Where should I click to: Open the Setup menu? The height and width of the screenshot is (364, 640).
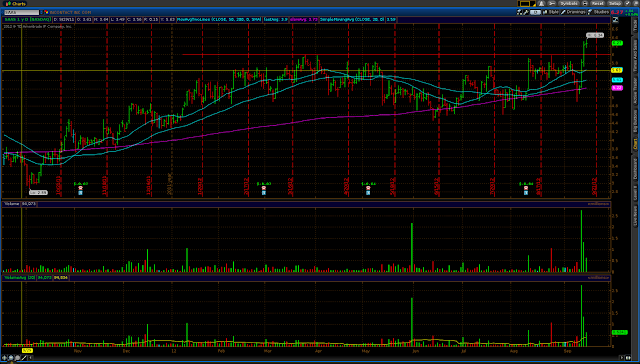click(x=615, y=3)
